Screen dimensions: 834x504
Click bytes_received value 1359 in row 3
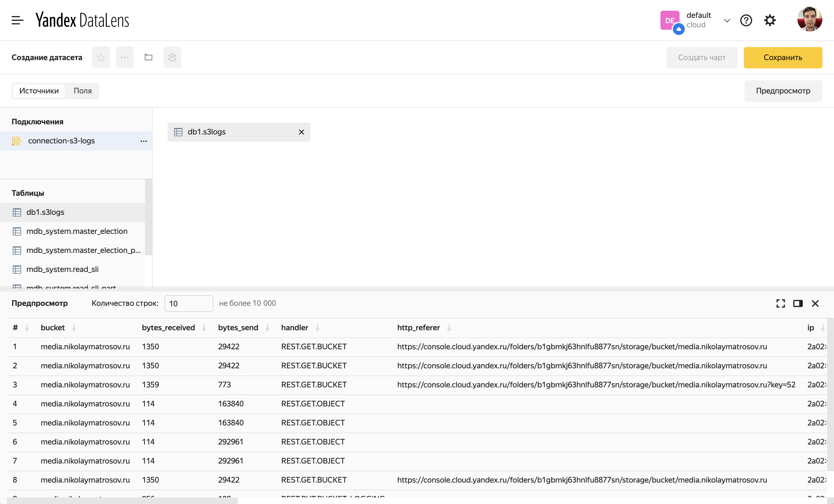[150, 385]
